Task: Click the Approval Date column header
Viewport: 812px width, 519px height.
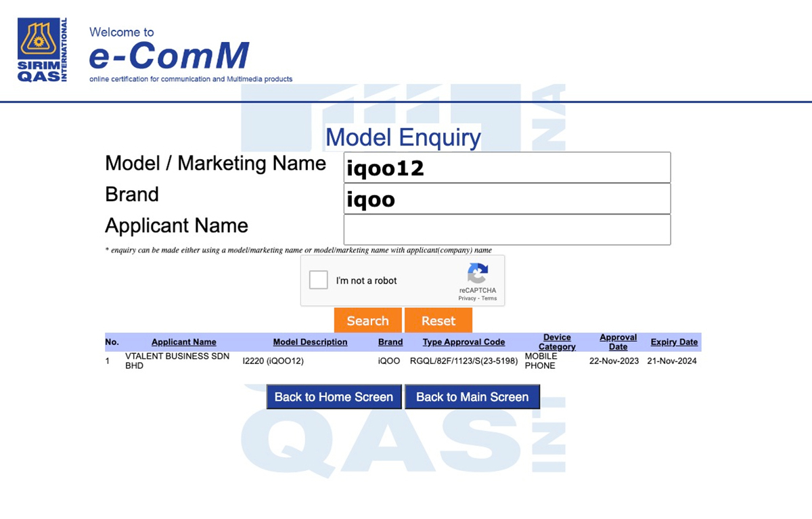Action: [618, 342]
